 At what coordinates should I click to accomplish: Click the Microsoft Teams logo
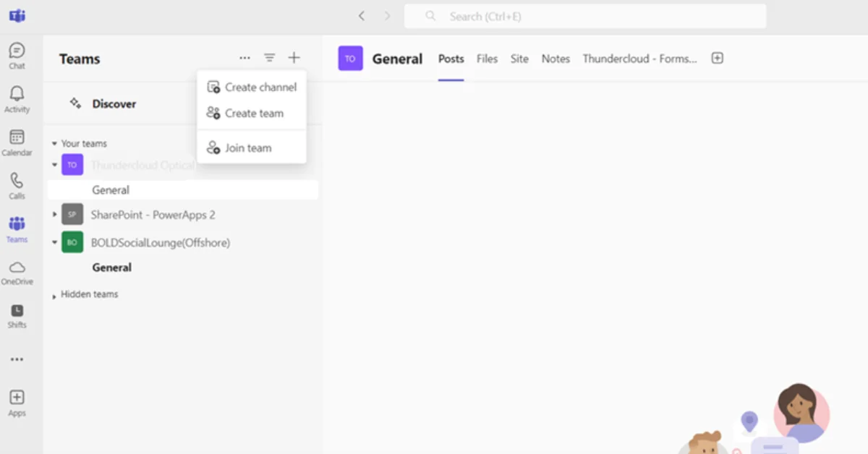(x=17, y=16)
